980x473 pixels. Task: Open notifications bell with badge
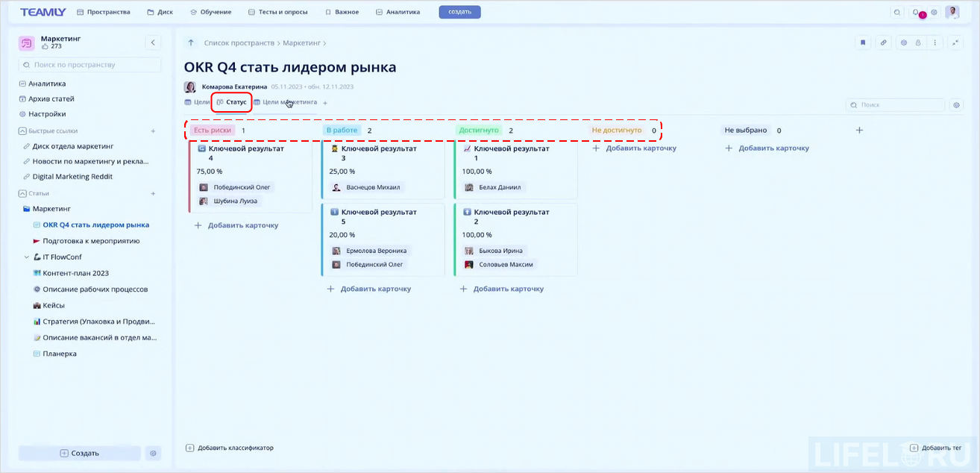point(915,12)
